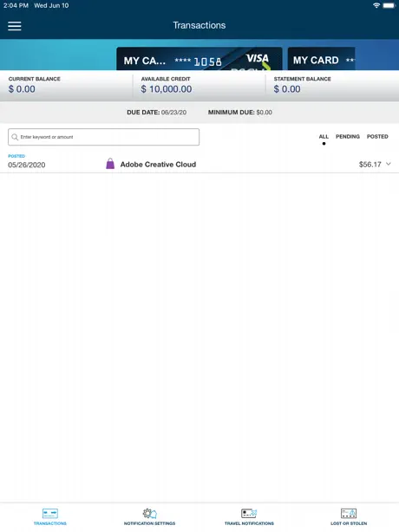Show ALL transactions filter

[324, 136]
